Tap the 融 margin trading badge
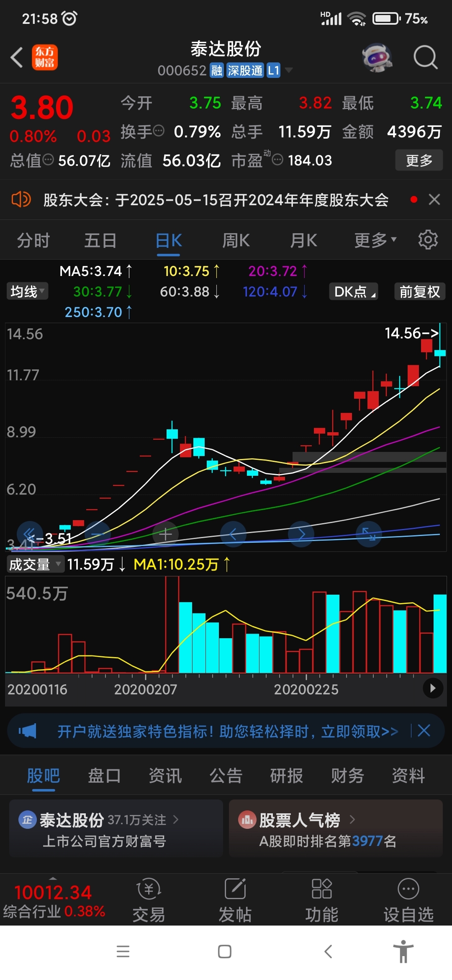Screen dimensions: 452x980 (216, 70)
